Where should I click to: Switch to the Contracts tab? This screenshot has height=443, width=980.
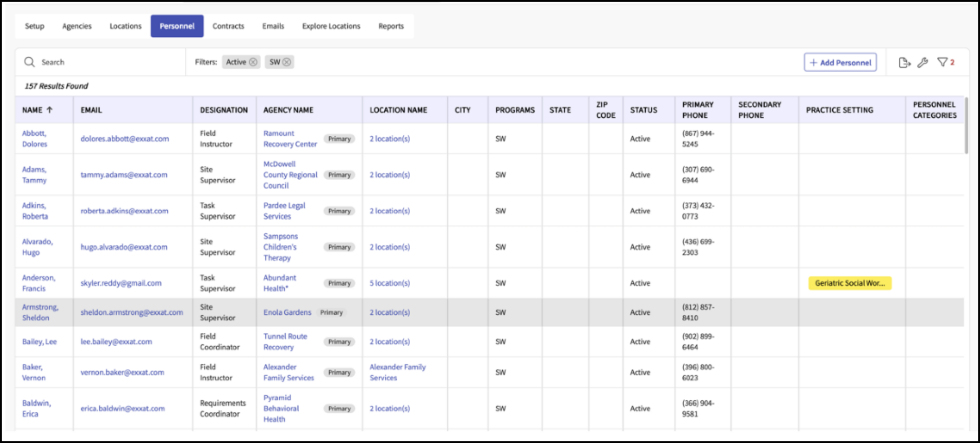(228, 26)
